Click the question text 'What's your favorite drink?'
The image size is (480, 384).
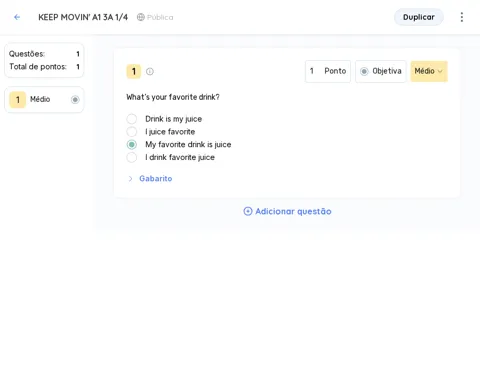[173, 97]
